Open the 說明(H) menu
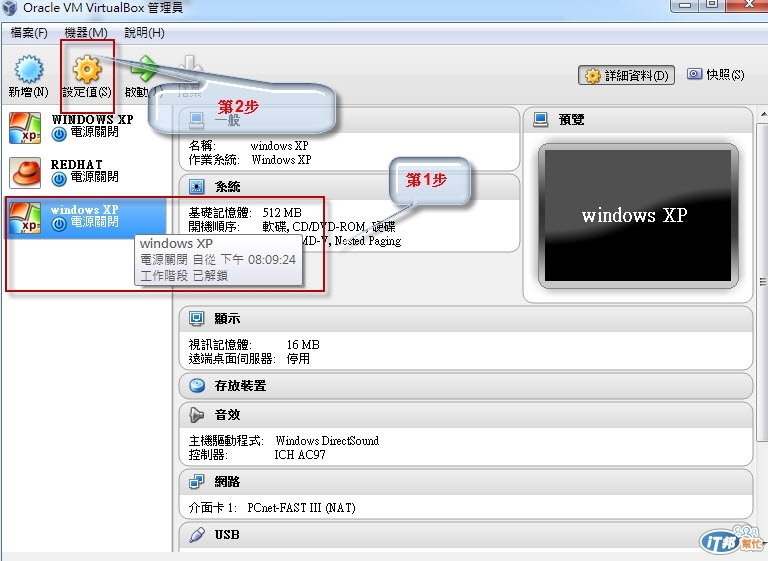The image size is (768, 561). 144,33
